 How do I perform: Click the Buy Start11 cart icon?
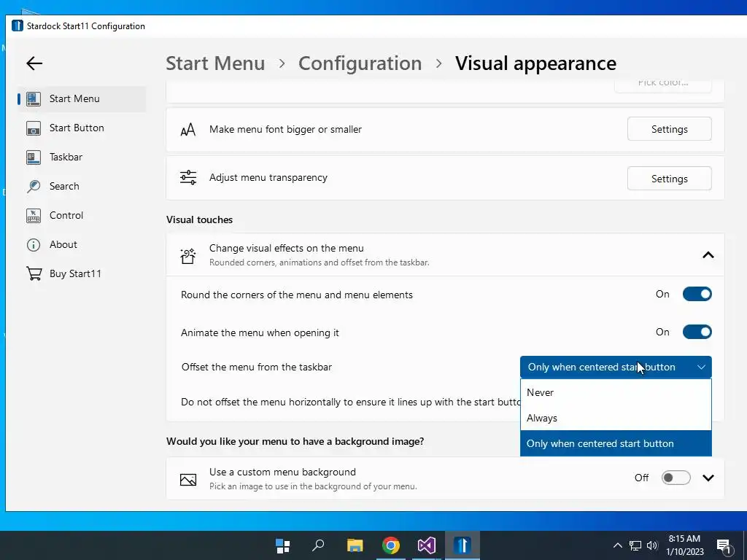pos(34,274)
